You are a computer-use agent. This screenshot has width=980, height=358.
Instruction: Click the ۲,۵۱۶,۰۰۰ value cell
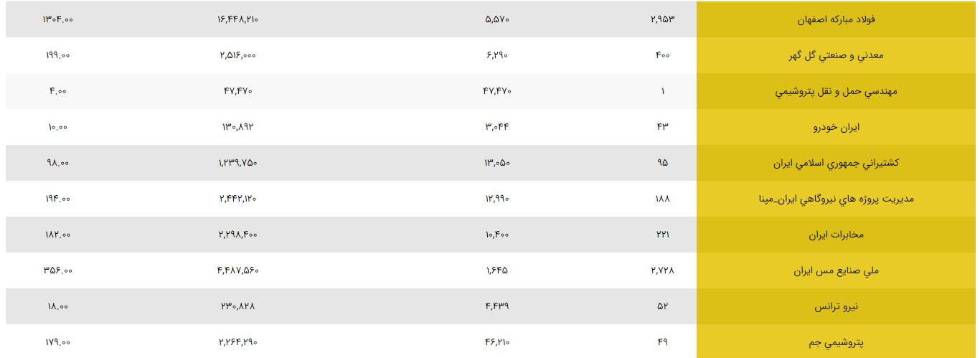coord(237,55)
